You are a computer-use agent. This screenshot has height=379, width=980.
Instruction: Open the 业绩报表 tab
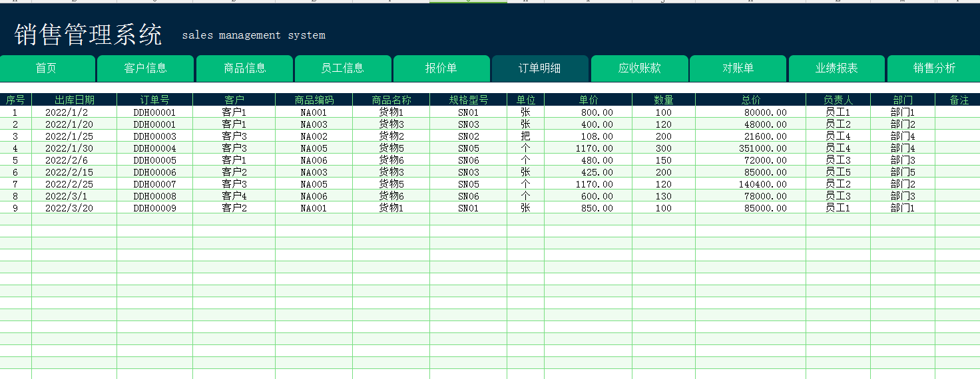[837, 68]
